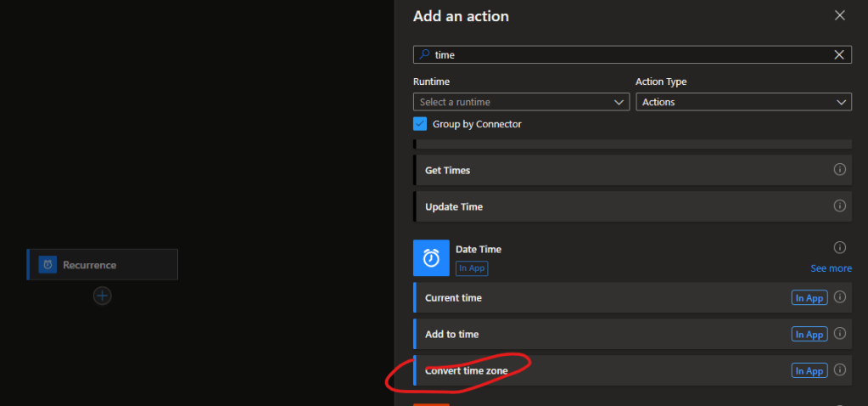Screen dimensions: 868x406
Task: Uncheck the Group by Connector checkbox
Action: coord(420,124)
